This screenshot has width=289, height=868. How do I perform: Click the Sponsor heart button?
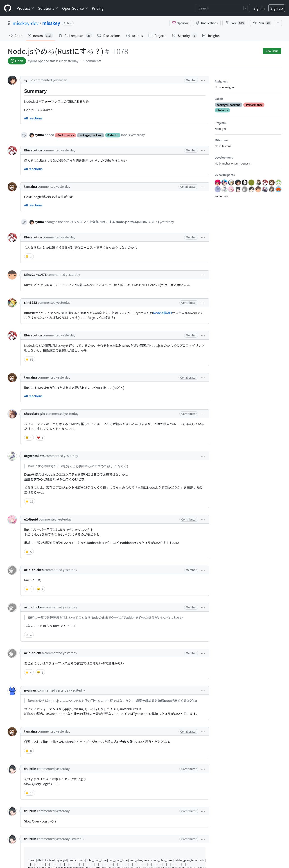(180, 23)
